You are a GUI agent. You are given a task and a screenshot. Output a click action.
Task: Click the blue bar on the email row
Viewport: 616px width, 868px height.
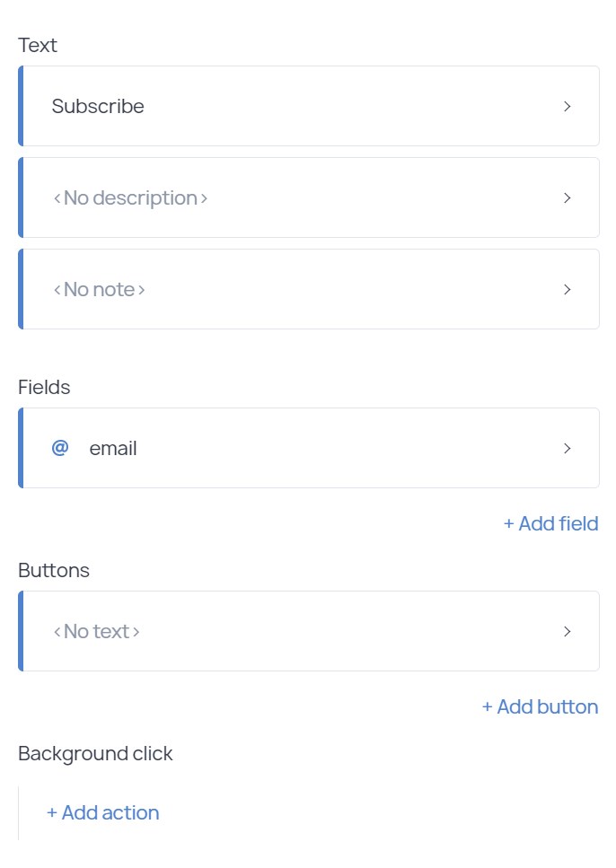click(21, 448)
